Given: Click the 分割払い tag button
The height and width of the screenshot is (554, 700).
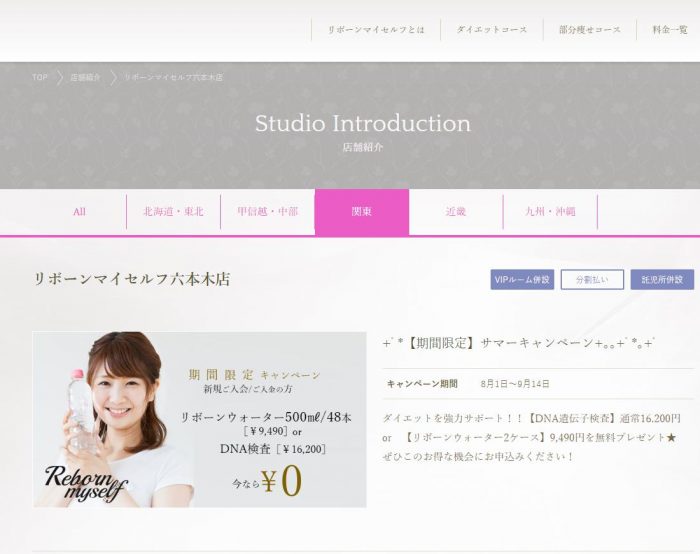Looking at the screenshot, I should tap(592, 279).
